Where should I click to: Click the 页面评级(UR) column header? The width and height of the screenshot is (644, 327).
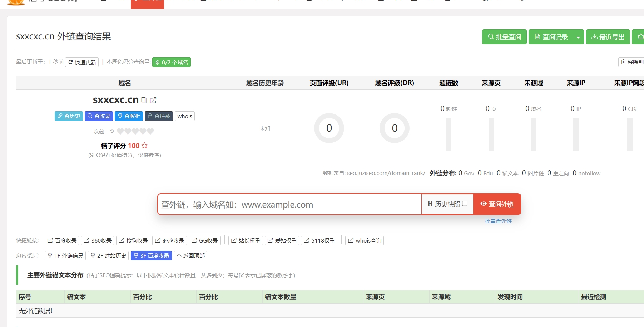(329, 83)
